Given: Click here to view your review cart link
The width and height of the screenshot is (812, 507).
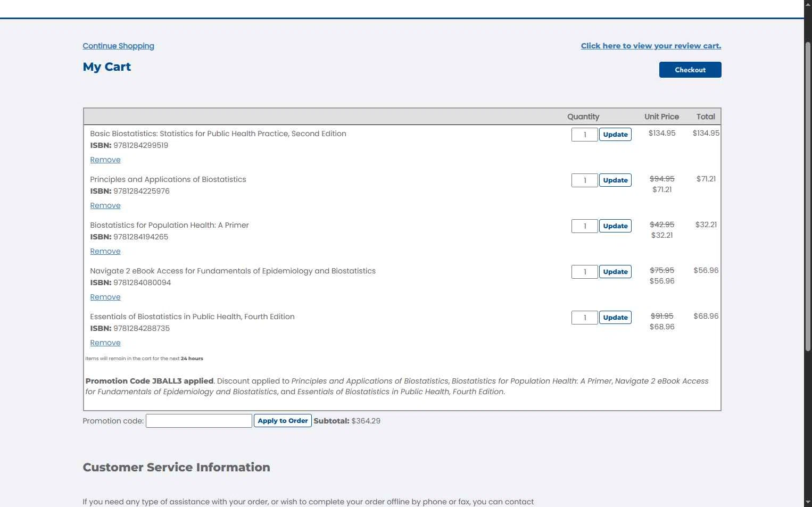Looking at the screenshot, I should coord(651,46).
